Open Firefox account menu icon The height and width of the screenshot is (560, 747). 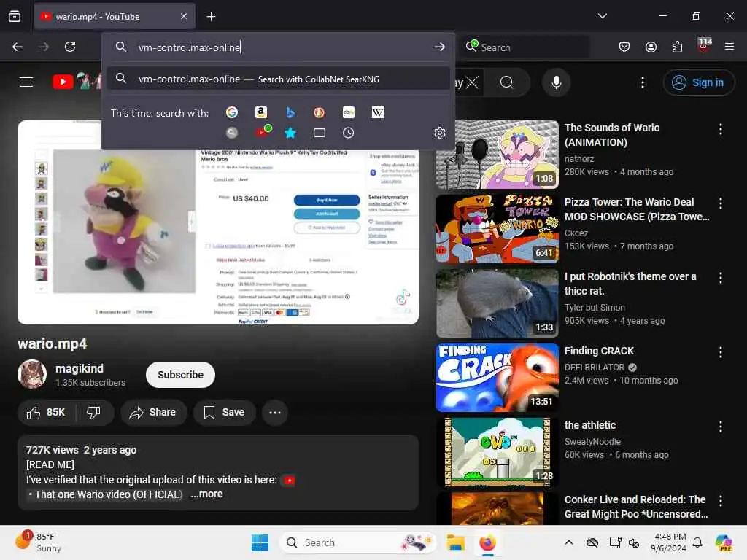pos(651,47)
